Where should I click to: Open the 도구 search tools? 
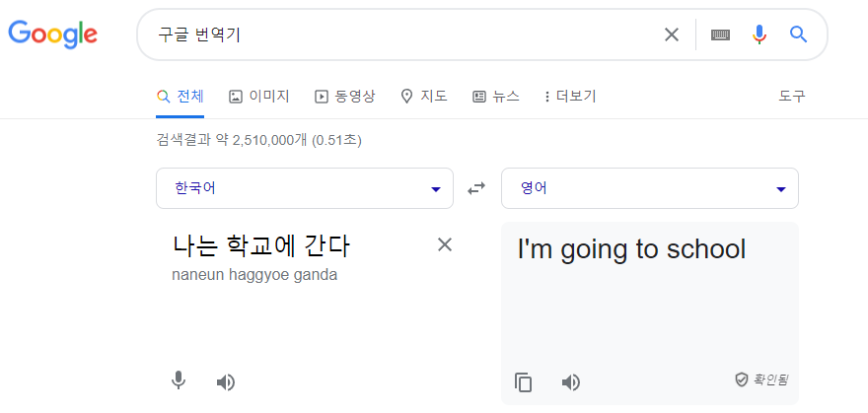click(792, 97)
